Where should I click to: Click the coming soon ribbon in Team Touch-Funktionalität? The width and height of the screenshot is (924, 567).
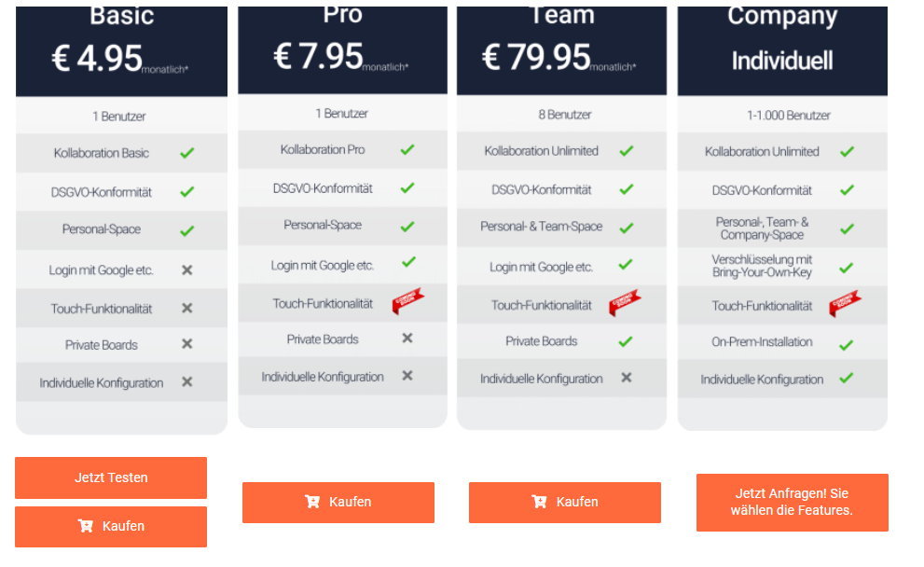tap(625, 302)
